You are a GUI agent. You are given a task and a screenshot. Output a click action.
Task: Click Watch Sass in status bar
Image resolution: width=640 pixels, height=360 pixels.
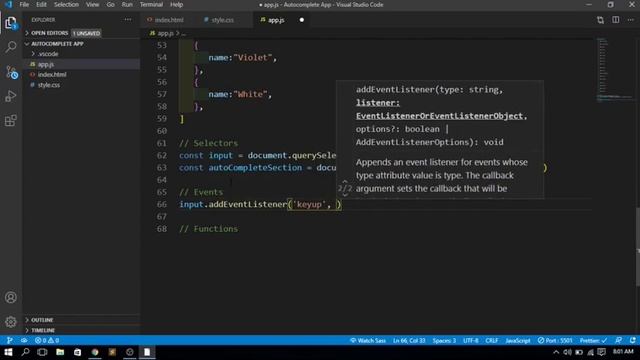pyautogui.click(x=368, y=340)
